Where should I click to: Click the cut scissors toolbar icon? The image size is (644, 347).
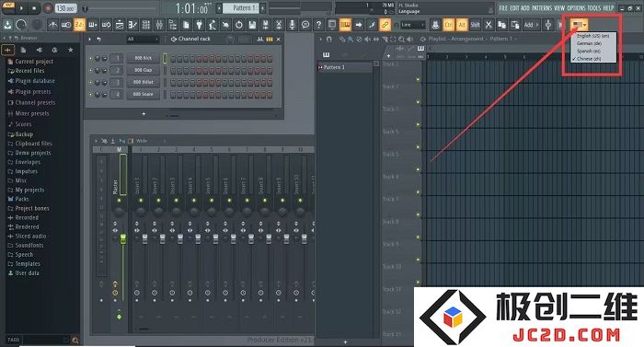279,25
